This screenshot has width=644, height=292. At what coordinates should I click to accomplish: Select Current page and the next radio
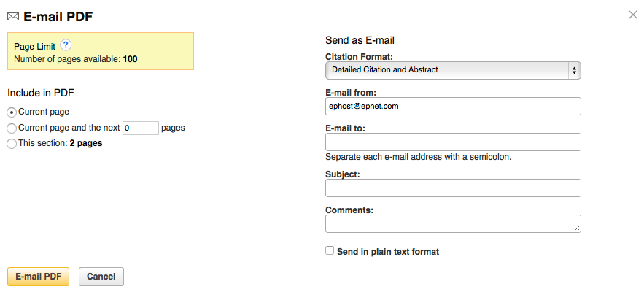point(12,128)
